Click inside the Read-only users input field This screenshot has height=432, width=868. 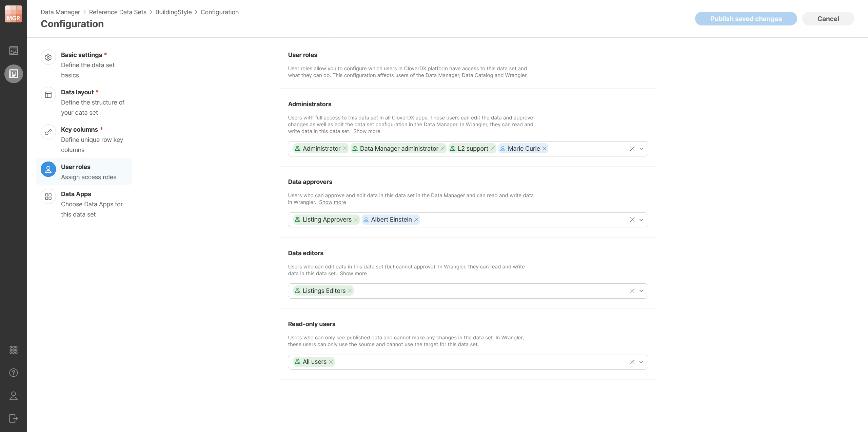click(468, 362)
